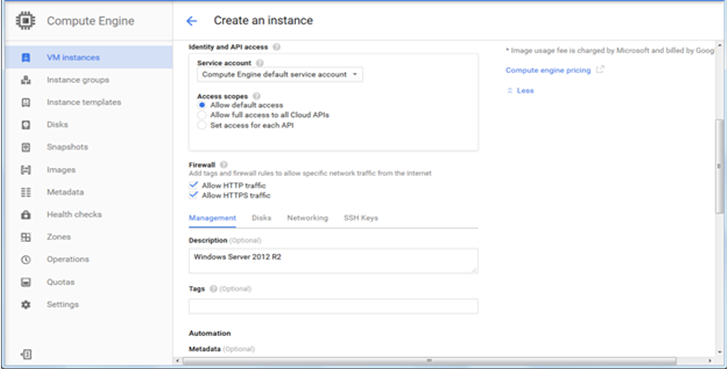
Task: Collapse the sidebar with bottom-left icon
Action: pos(26,355)
